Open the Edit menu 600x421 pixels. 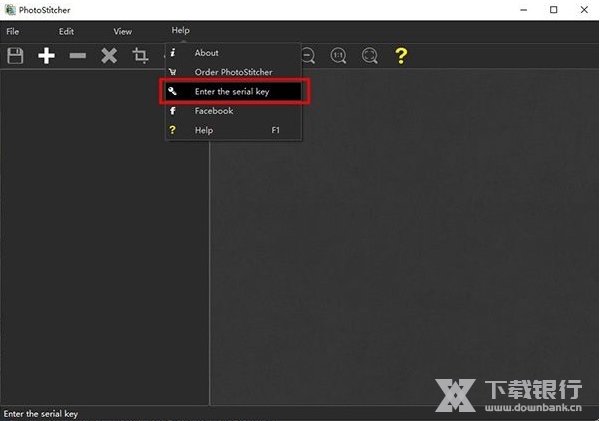point(66,31)
